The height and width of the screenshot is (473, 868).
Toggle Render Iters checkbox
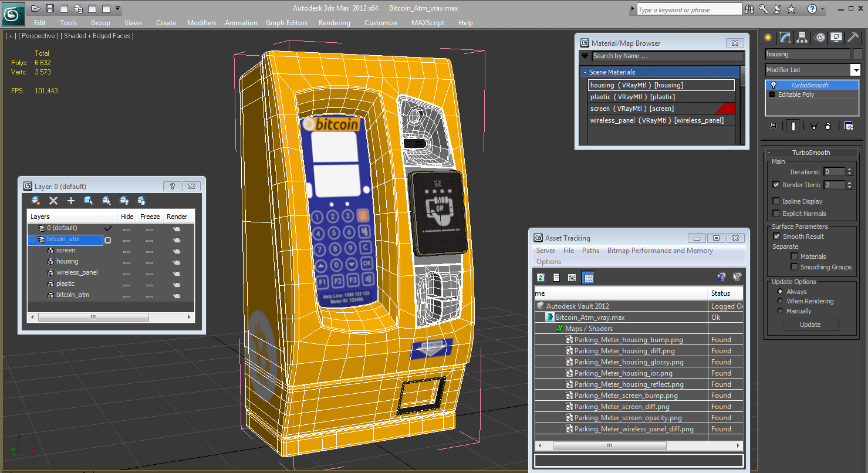click(776, 185)
